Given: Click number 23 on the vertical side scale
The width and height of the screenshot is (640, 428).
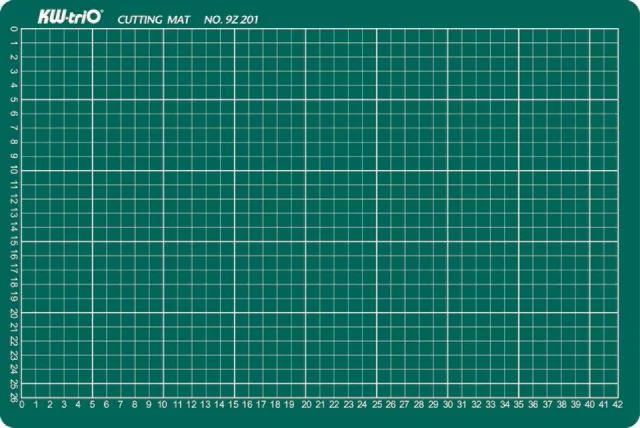Looking at the screenshot, I should [14, 356].
